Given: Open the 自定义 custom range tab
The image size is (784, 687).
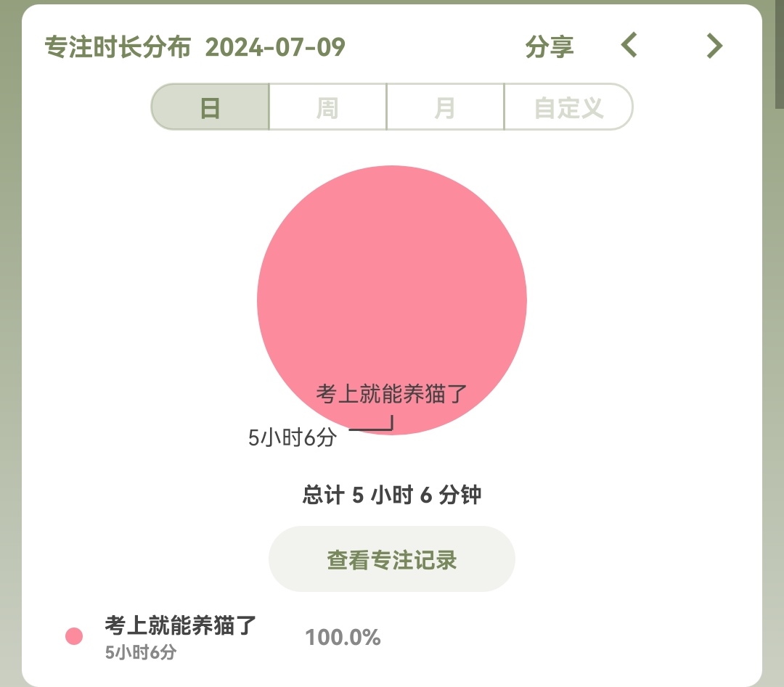Looking at the screenshot, I should click(x=568, y=107).
